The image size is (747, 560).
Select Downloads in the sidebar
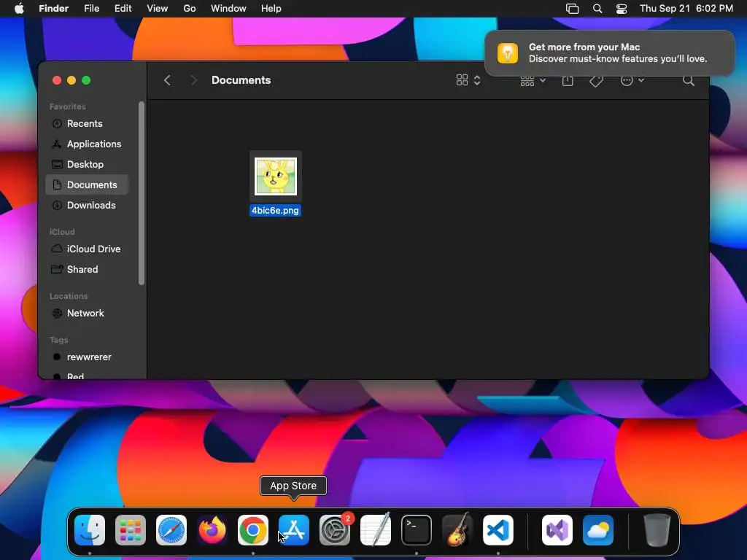point(87,205)
